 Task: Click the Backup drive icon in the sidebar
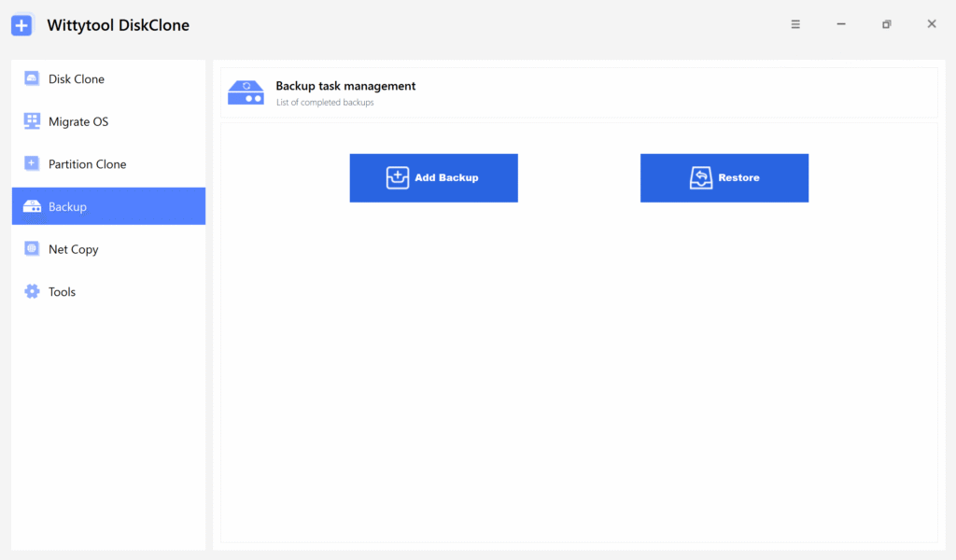tap(32, 206)
